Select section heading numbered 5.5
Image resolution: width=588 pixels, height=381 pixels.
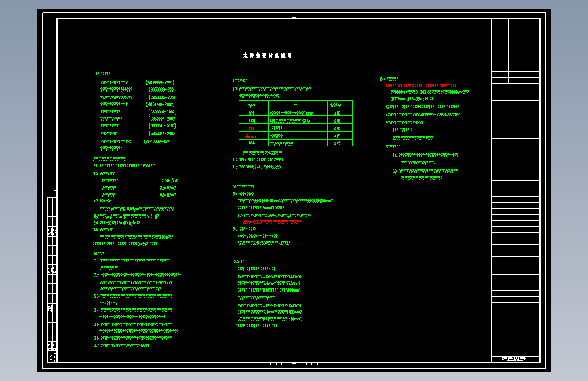pyautogui.click(x=239, y=262)
